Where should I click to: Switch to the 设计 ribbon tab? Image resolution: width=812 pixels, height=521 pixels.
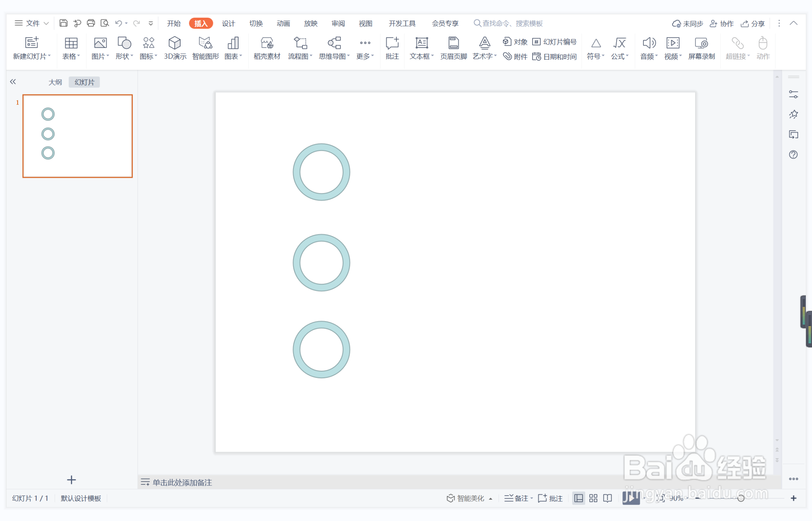click(228, 23)
